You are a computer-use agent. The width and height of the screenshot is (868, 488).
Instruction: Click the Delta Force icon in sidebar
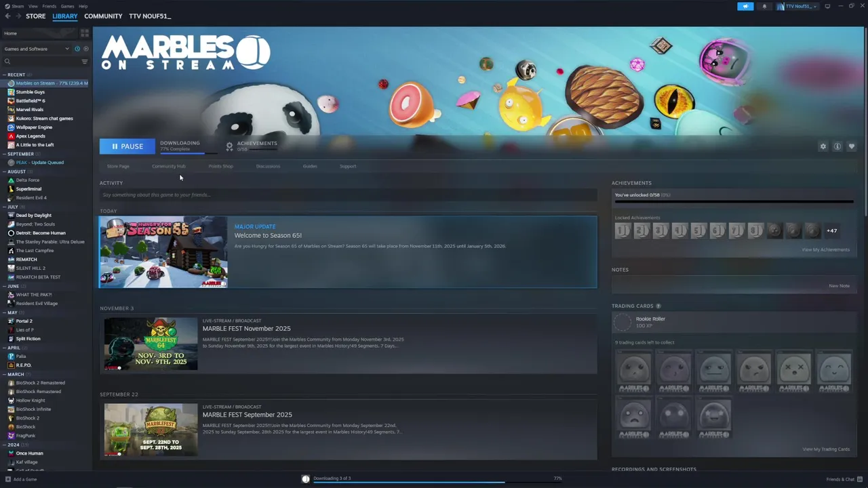pyautogui.click(x=11, y=180)
